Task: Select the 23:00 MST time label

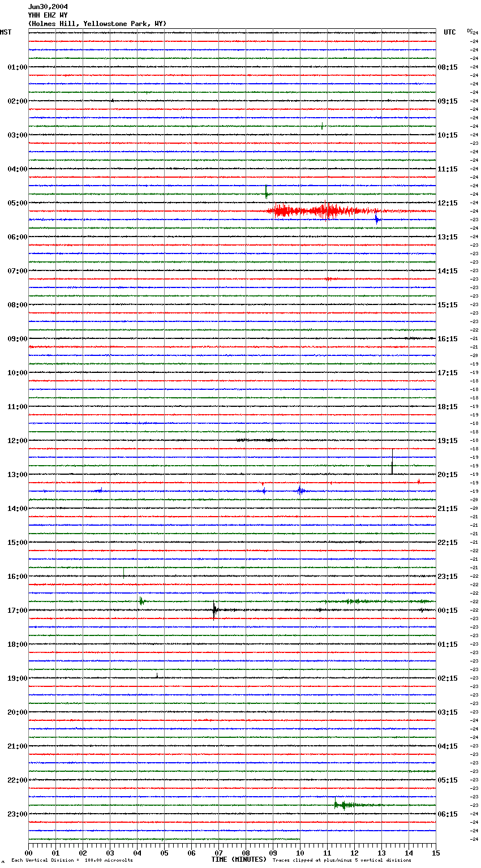Action: tap(17, 814)
